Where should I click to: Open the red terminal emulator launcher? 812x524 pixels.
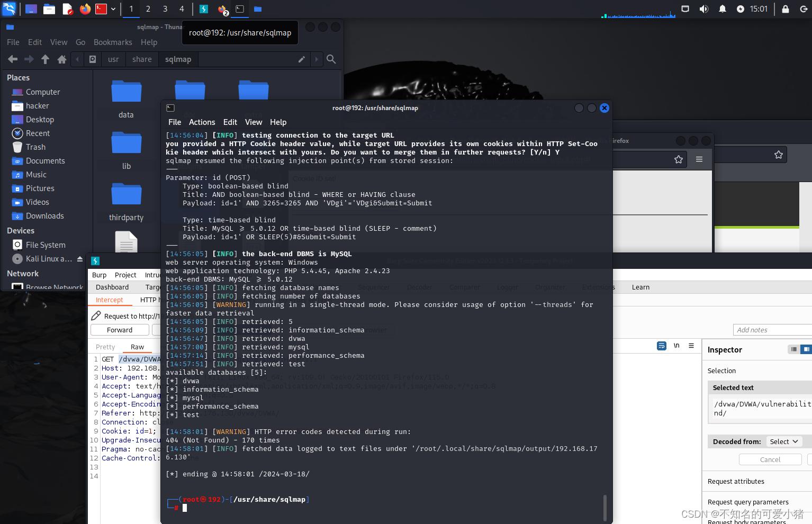pyautogui.click(x=101, y=9)
